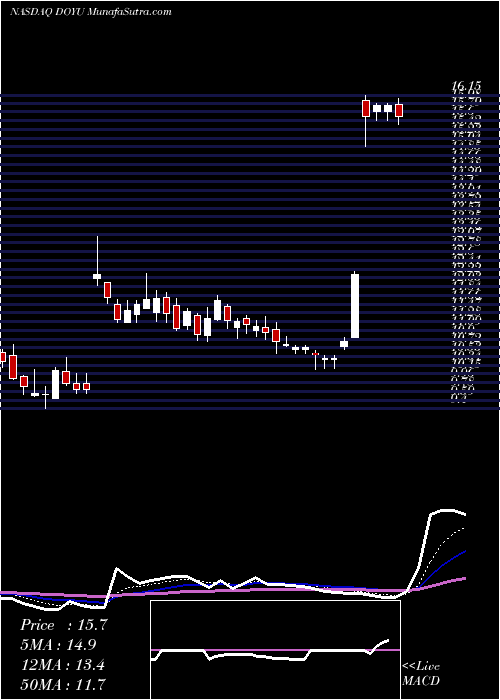Click the <<Live MACD label
Screen dimensions: 500x700
[x=421, y=673]
